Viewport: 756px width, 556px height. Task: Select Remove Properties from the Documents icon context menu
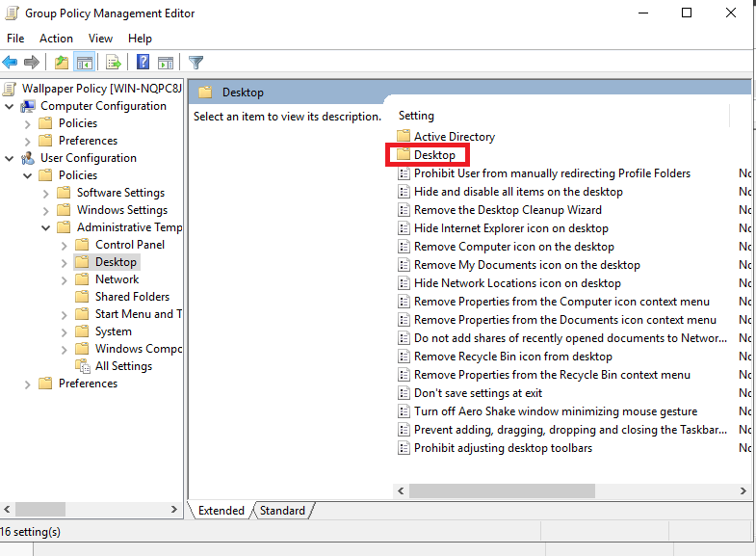565,320
